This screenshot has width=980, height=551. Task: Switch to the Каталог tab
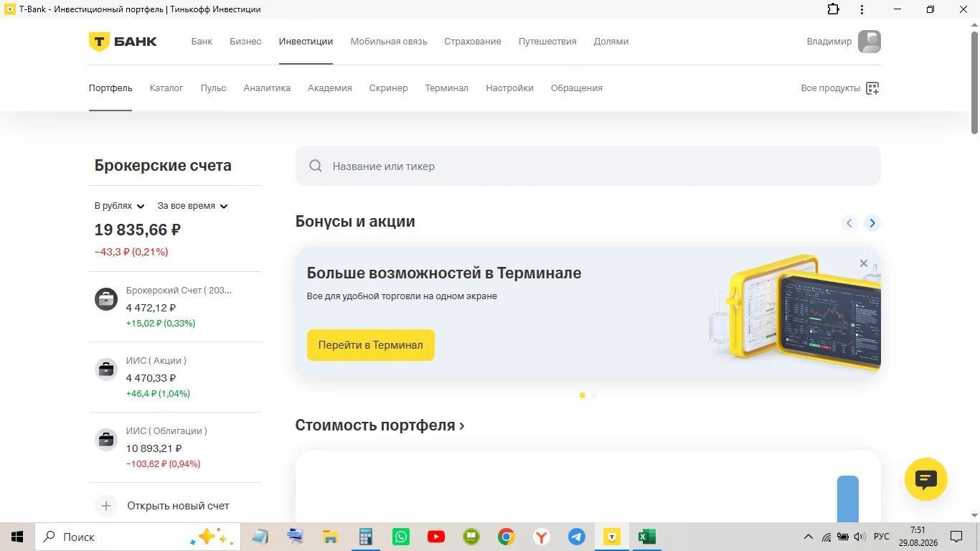[166, 88]
